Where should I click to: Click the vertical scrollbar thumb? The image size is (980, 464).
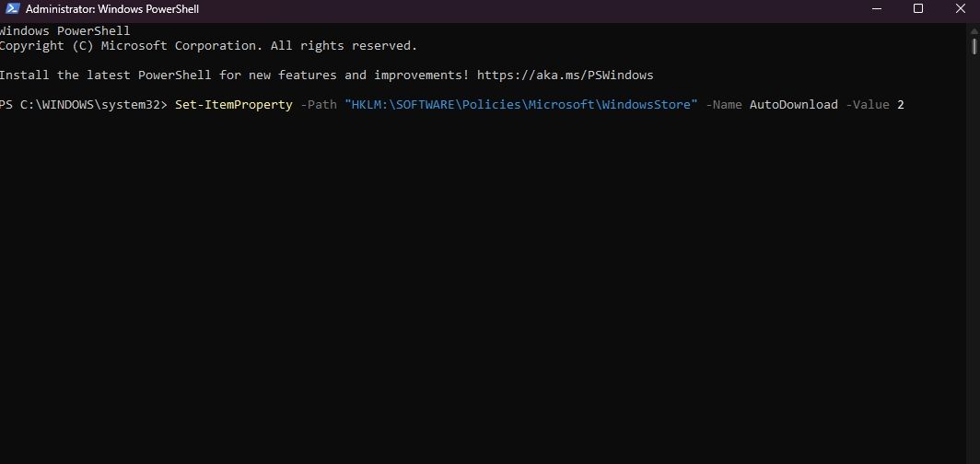[x=974, y=46]
